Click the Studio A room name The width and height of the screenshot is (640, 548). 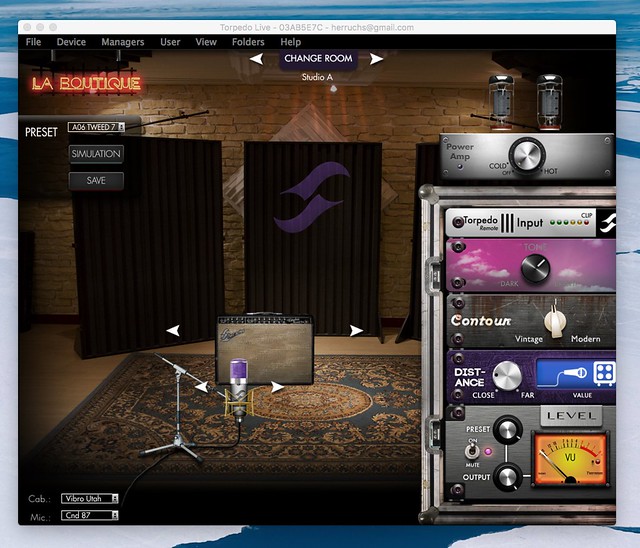317,77
